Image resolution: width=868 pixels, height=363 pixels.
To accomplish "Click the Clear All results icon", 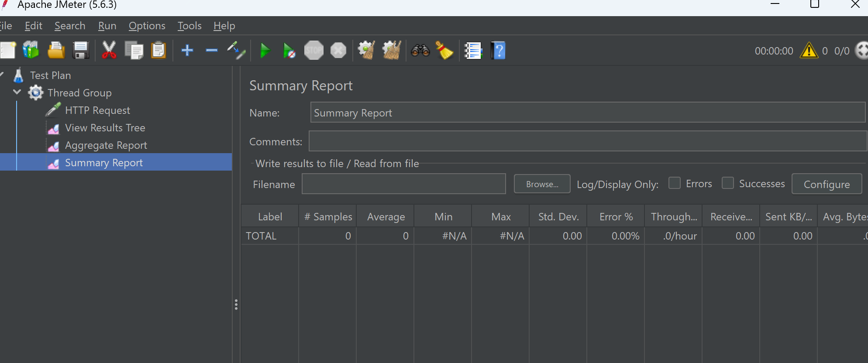I will click(392, 51).
